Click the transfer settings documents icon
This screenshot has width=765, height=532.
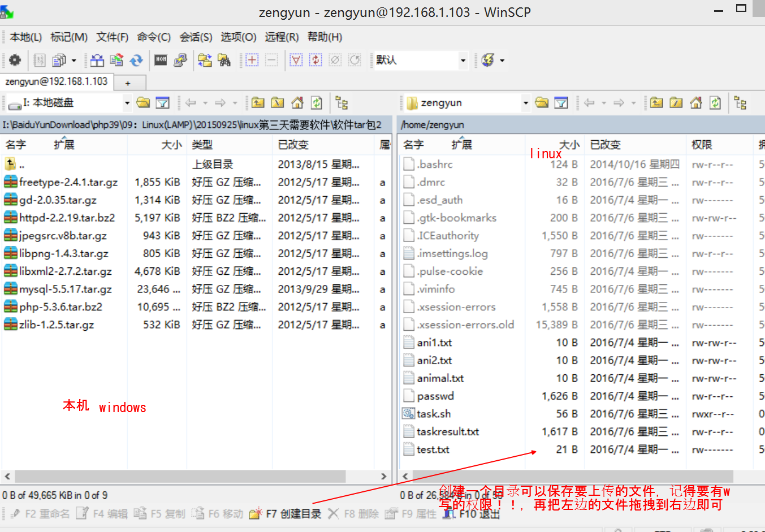(59, 60)
